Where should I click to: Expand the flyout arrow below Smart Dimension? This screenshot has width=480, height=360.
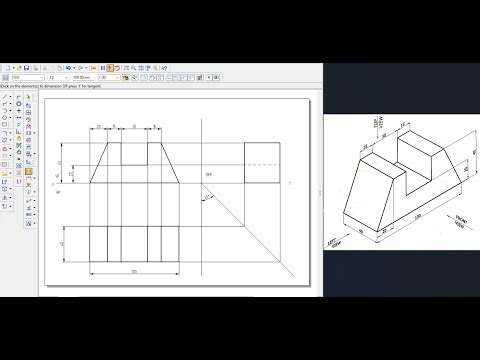[x=34, y=178]
